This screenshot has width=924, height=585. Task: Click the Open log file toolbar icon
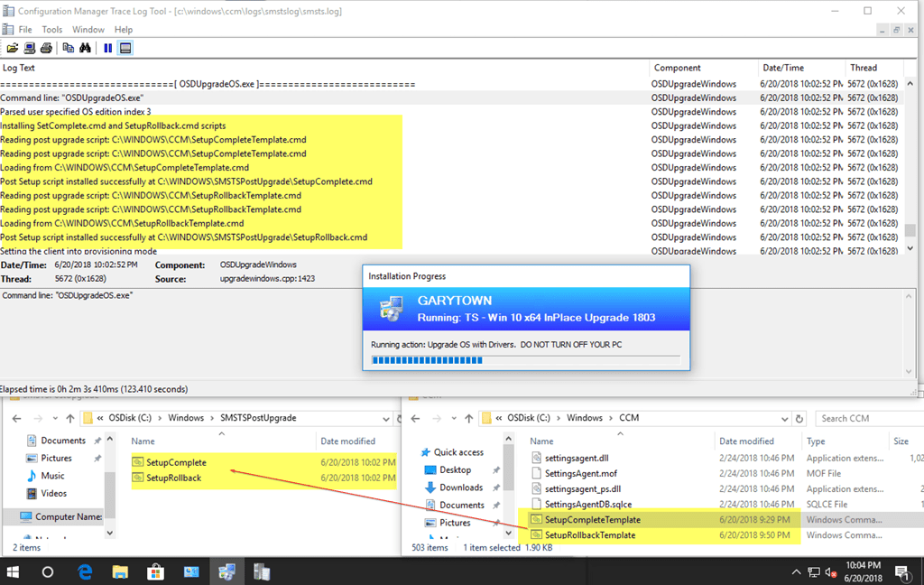point(13,48)
